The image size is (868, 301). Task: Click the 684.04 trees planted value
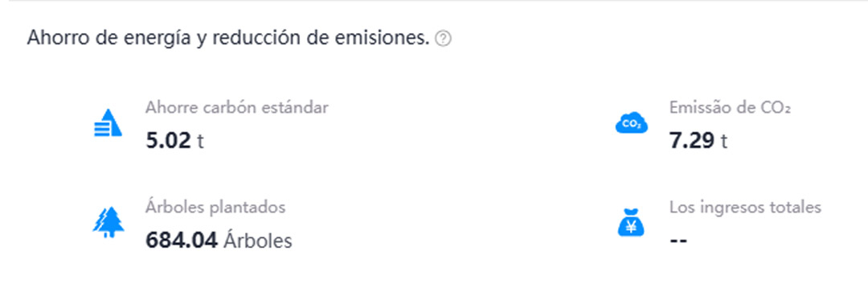click(182, 241)
